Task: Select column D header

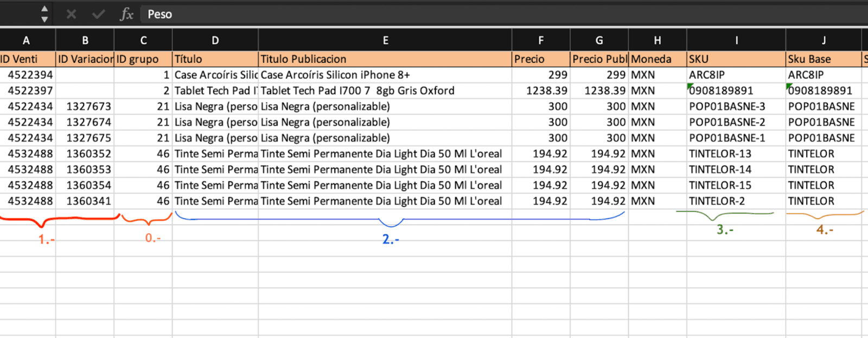Action: [215, 40]
